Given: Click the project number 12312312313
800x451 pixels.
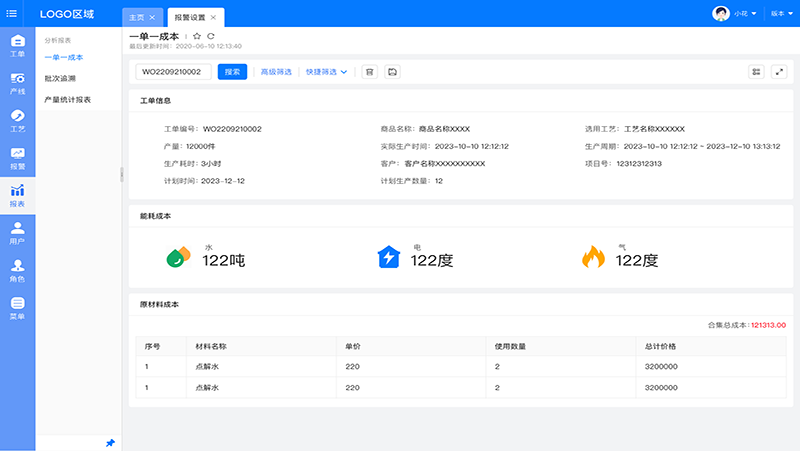Looking at the screenshot, I should [639, 164].
